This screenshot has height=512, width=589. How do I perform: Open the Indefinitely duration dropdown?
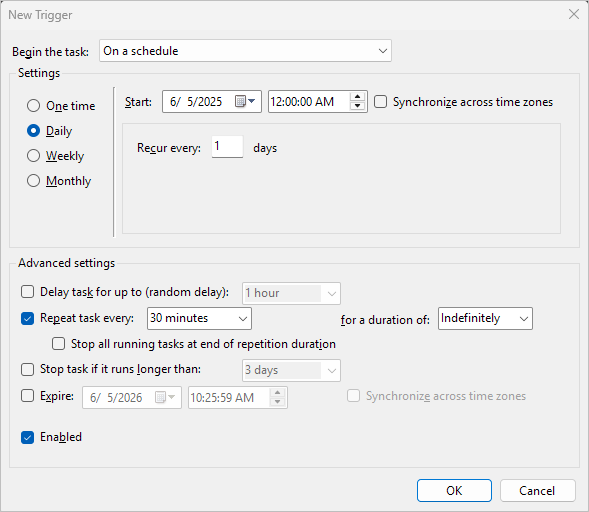click(x=485, y=319)
